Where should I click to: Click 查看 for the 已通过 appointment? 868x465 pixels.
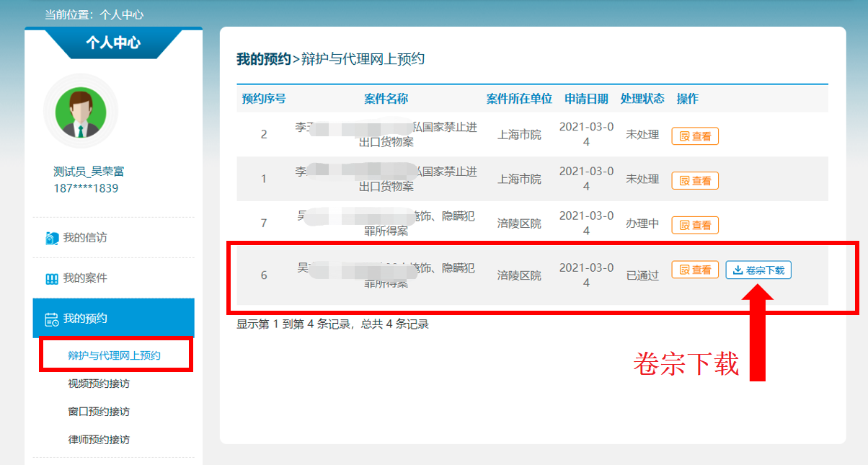pos(695,270)
